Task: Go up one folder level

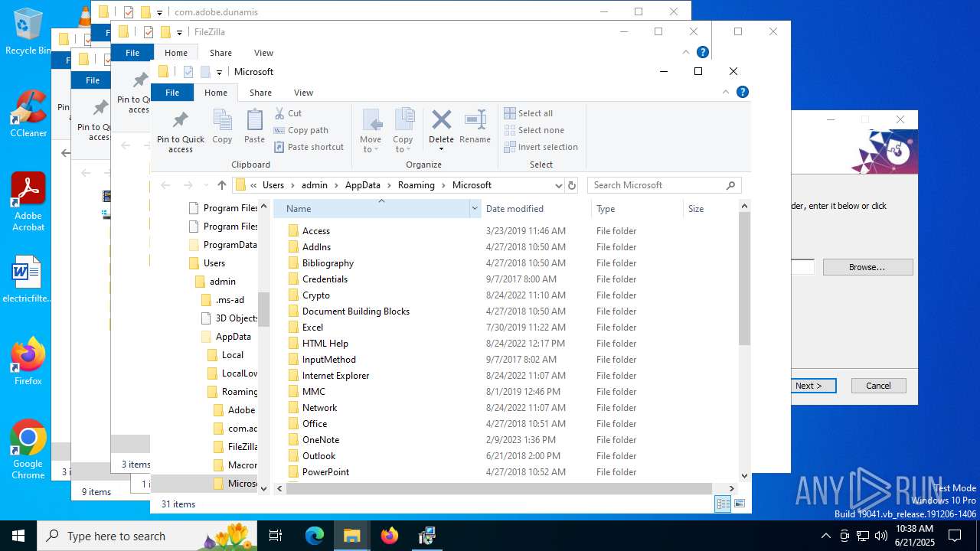Action: [222, 185]
